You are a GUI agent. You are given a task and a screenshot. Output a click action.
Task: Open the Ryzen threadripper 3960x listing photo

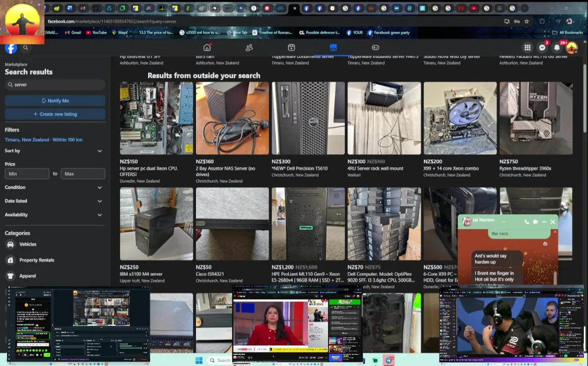[536, 118]
